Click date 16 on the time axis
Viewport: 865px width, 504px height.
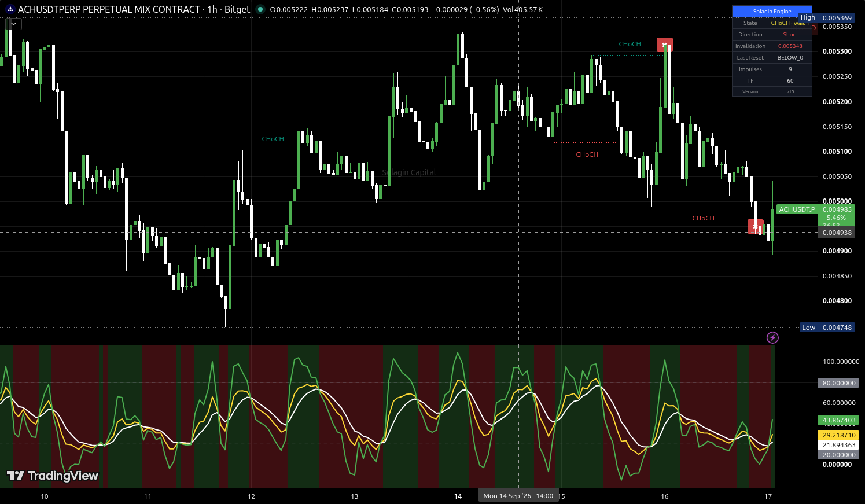click(665, 496)
